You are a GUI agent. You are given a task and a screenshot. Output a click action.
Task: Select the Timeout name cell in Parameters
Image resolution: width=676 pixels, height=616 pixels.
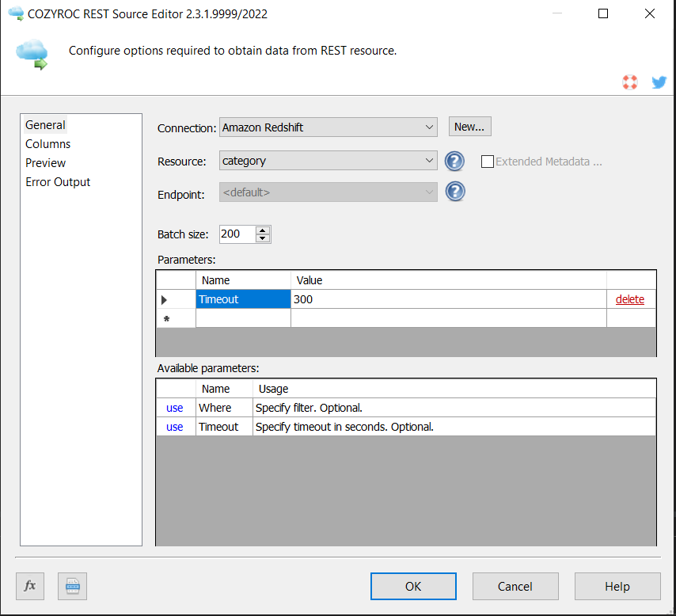(243, 299)
